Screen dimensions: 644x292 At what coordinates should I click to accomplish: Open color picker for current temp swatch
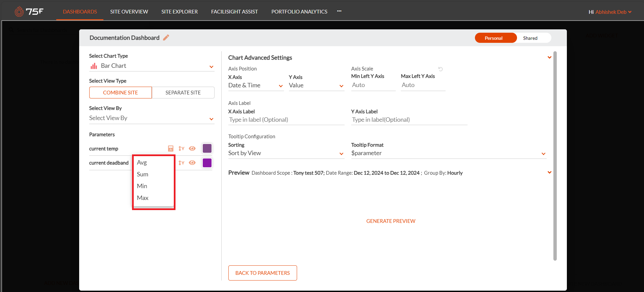[207, 148]
